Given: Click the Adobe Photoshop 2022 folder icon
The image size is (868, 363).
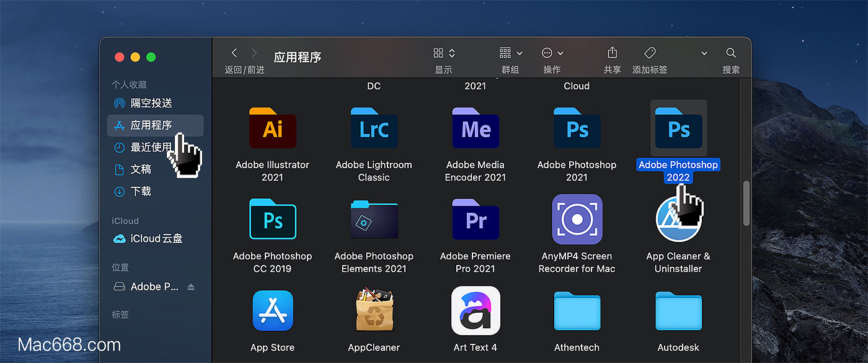Looking at the screenshot, I should point(678,128).
